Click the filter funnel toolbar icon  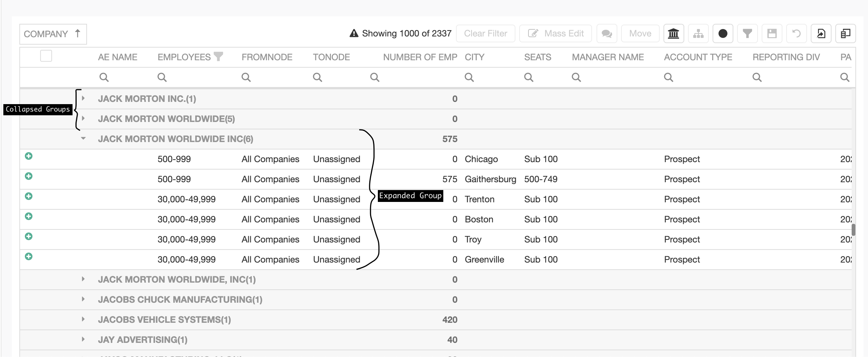(x=747, y=33)
